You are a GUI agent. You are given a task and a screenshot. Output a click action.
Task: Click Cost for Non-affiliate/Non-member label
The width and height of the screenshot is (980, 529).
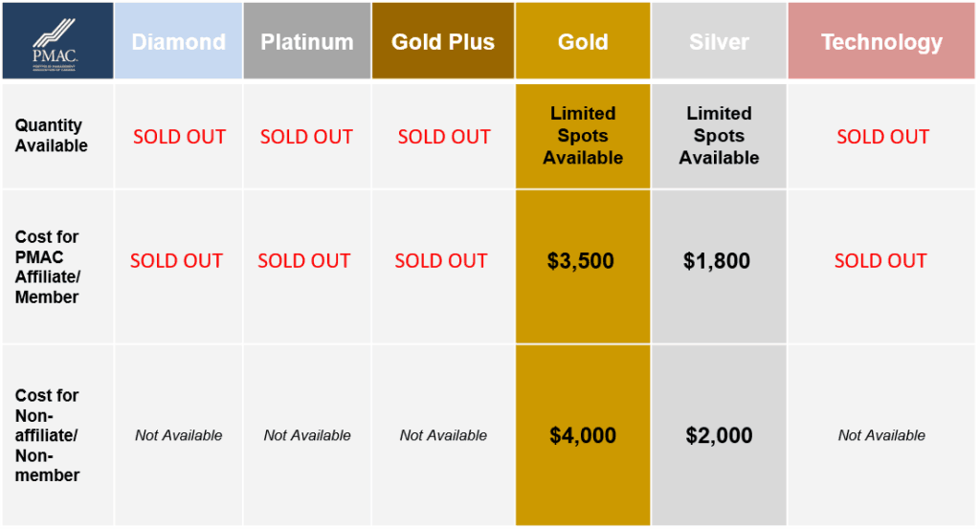(x=48, y=435)
